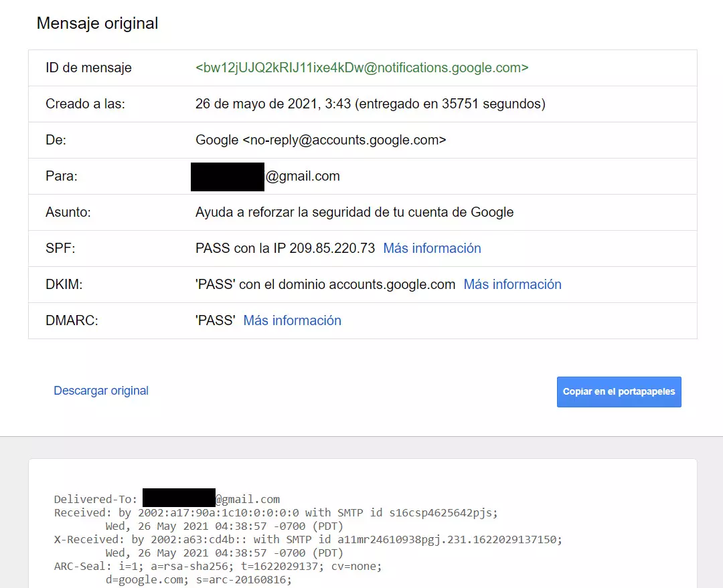Click the 'Delivered-To:' header line
The width and height of the screenshot is (723, 588).
(x=167, y=499)
